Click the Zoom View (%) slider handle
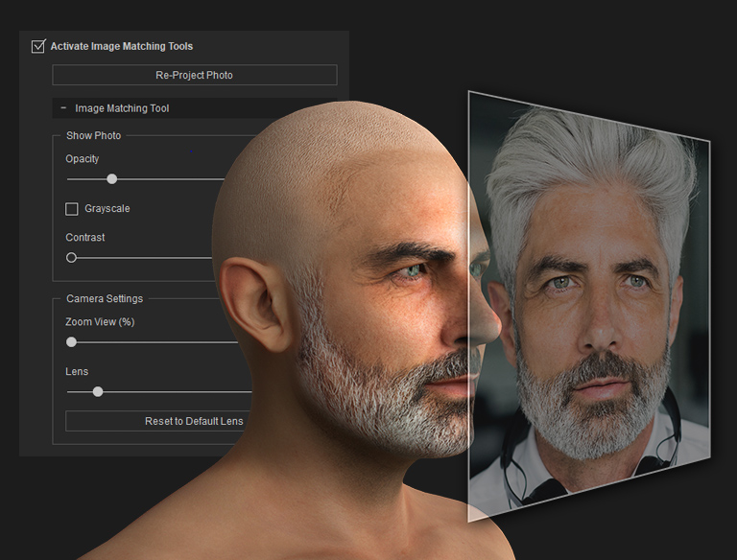Viewport: 737px width, 560px height. (71, 342)
